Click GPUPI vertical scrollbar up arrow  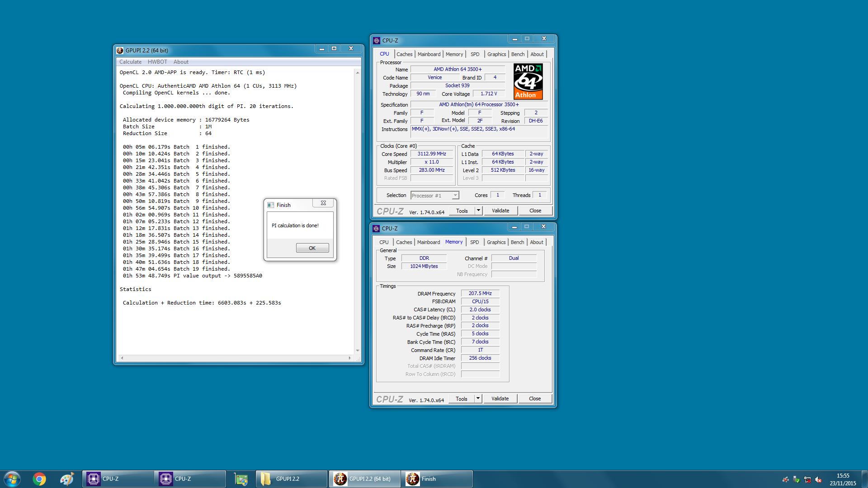click(358, 73)
